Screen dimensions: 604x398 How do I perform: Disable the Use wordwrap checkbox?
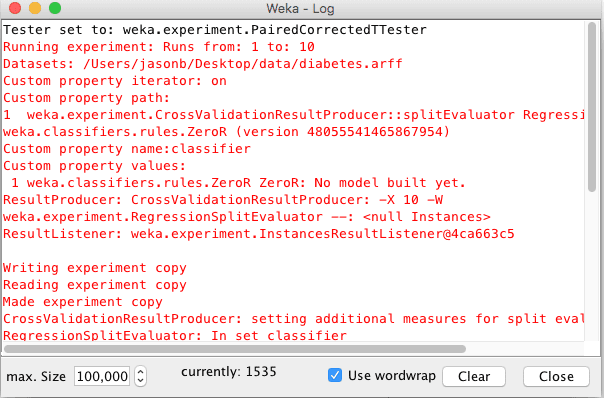pyautogui.click(x=335, y=375)
